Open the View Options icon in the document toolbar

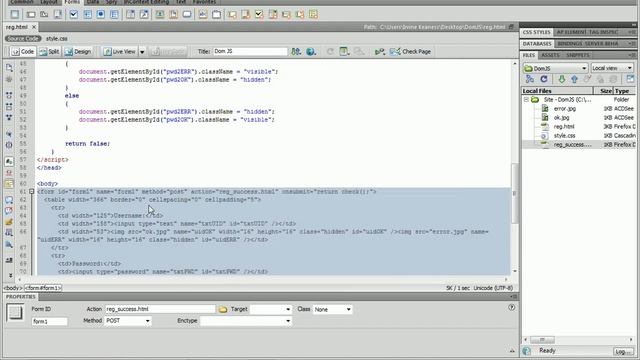[344, 51]
